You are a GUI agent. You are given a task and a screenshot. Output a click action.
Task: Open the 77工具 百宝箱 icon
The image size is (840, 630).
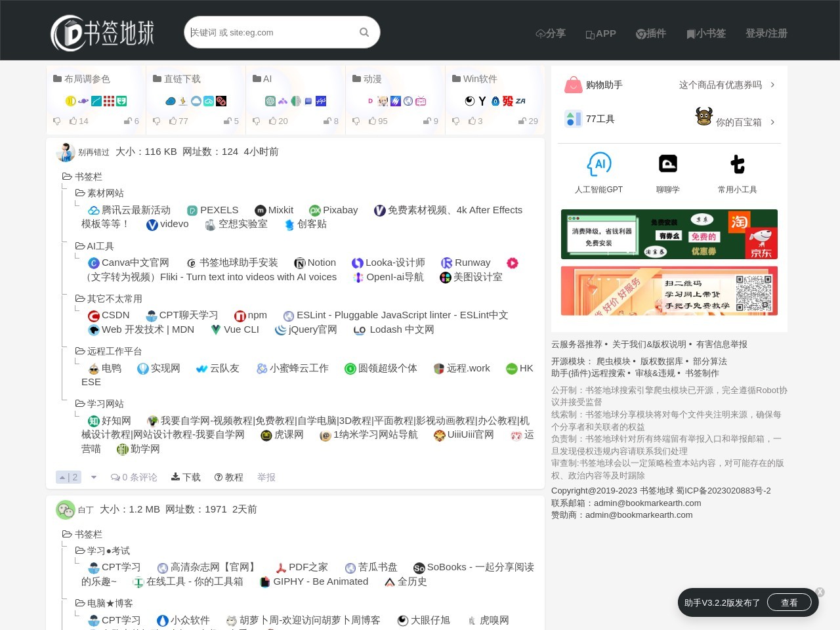(x=703, y=116)
